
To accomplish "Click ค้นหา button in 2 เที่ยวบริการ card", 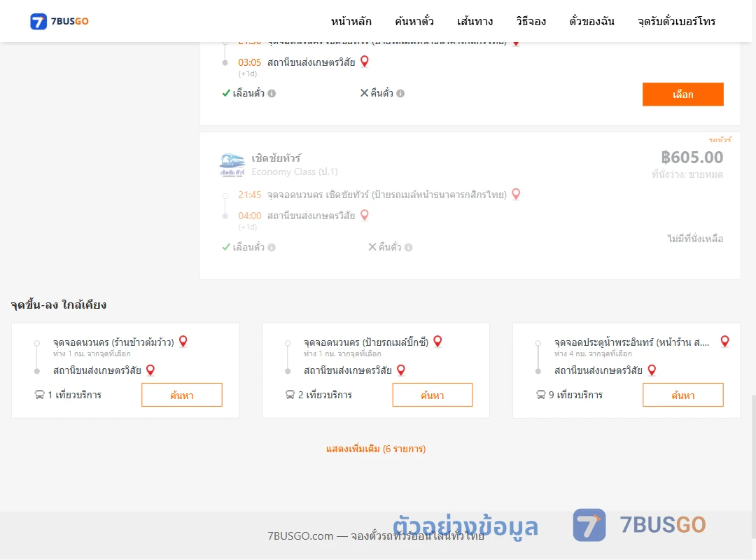I will 433,395.
